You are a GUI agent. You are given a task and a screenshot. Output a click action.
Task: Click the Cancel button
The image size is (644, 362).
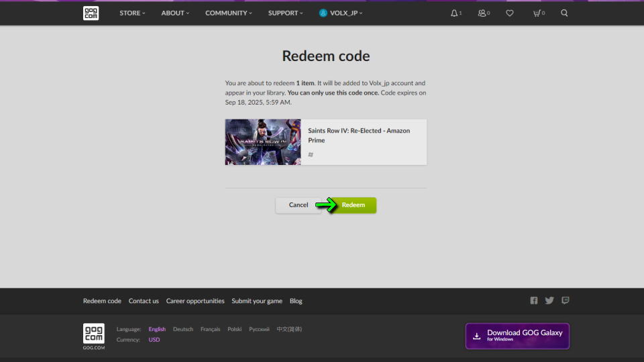point(298,205)
